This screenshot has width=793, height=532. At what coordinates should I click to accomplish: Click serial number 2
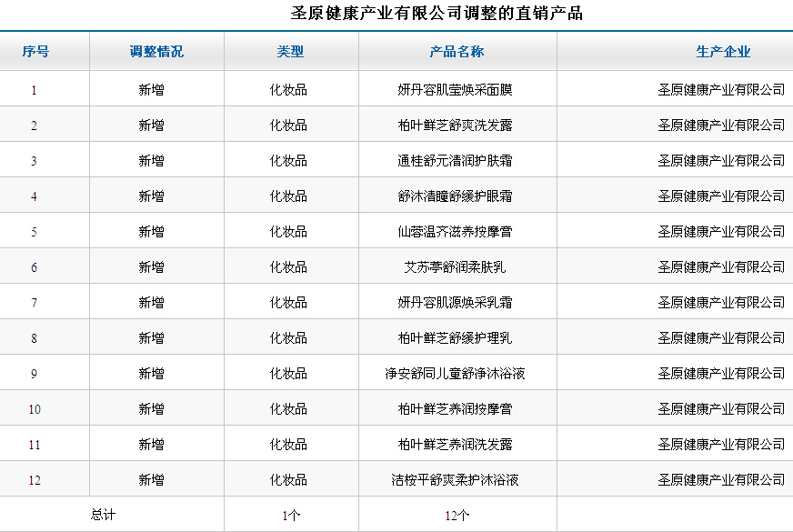pyautogui.click(x=34, y=125)
